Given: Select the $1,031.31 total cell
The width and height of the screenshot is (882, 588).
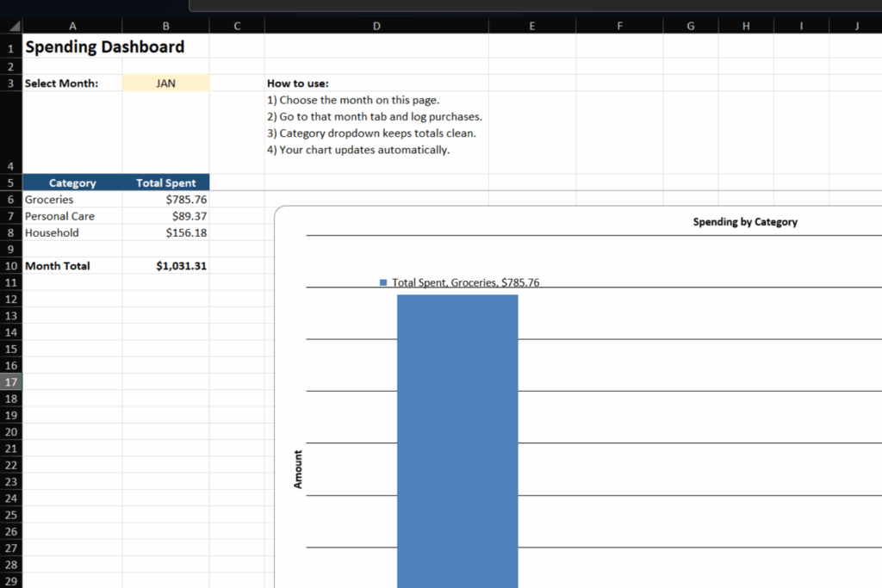Looking at the screenshot, I should 183,265.
